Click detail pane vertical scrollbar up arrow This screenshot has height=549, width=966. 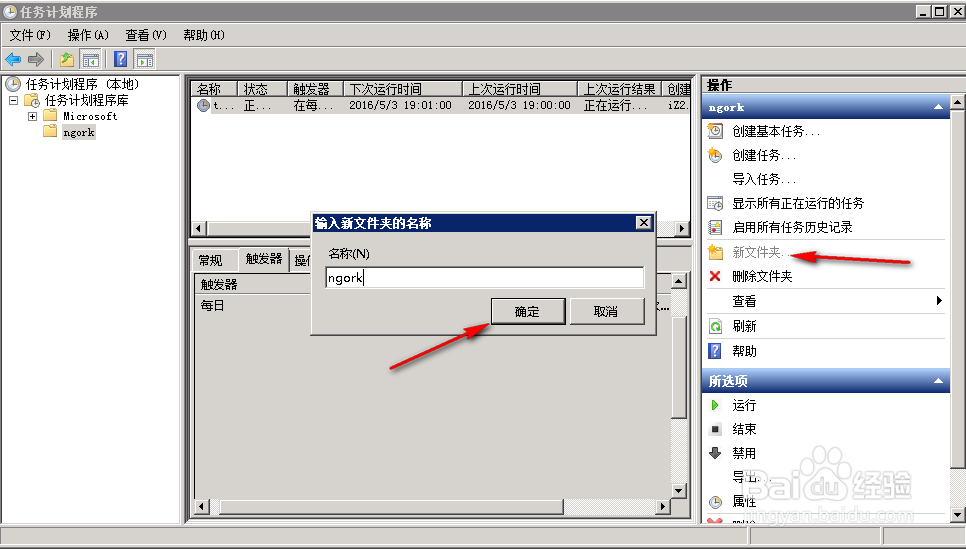(678, 282)
